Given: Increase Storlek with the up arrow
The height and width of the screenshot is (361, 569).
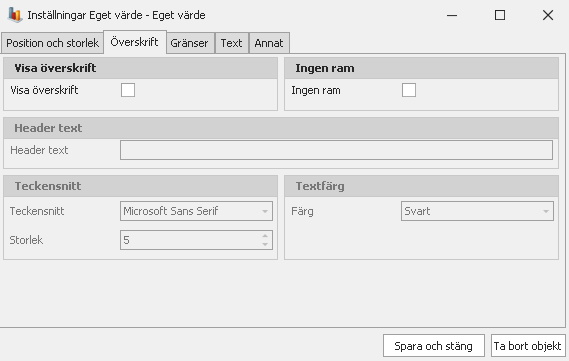Looking at the screenshot, I should 265,236.
